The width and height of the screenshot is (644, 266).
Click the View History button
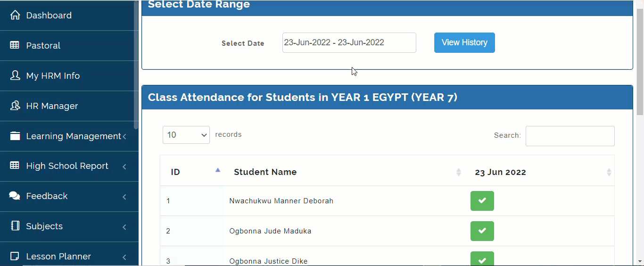click(464, 42)
